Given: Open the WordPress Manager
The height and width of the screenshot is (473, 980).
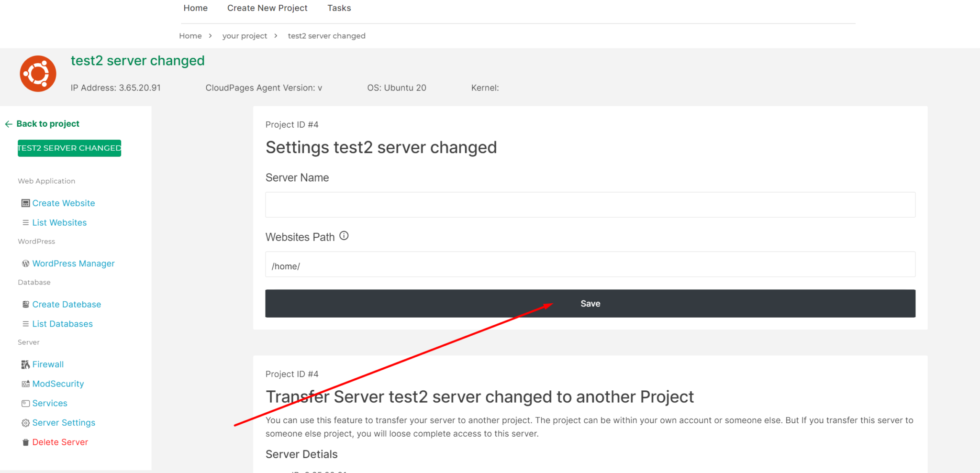Looking at the screenshot, I should tap(26, 264).
